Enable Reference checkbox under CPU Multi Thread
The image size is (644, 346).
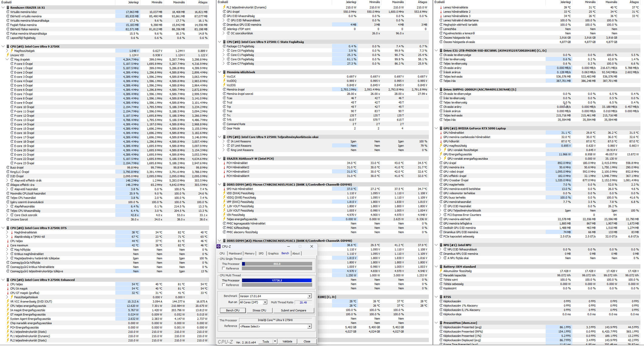click(224, 285)
